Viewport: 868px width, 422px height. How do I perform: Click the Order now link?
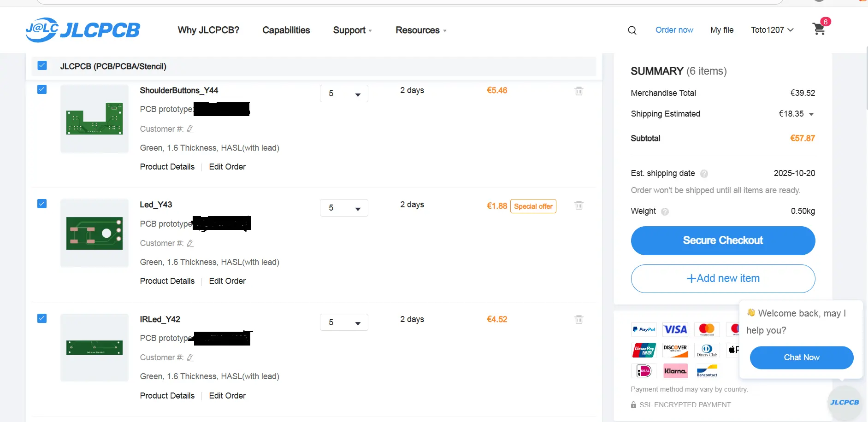[x=674, y=30]
